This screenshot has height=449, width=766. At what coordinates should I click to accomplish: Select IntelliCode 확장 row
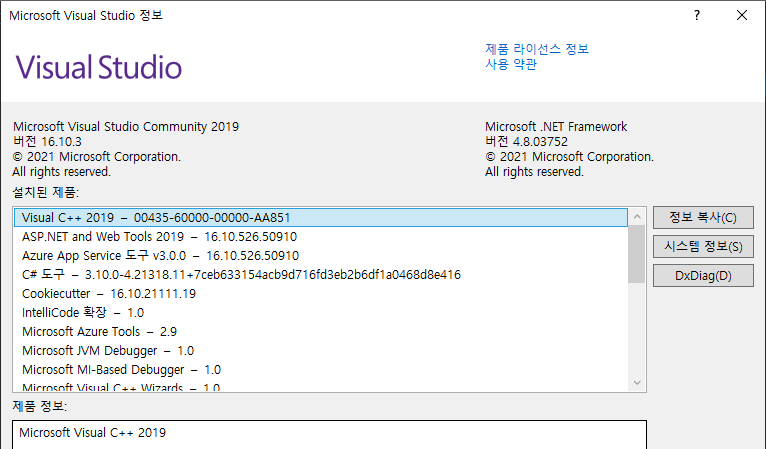(321, 313)
